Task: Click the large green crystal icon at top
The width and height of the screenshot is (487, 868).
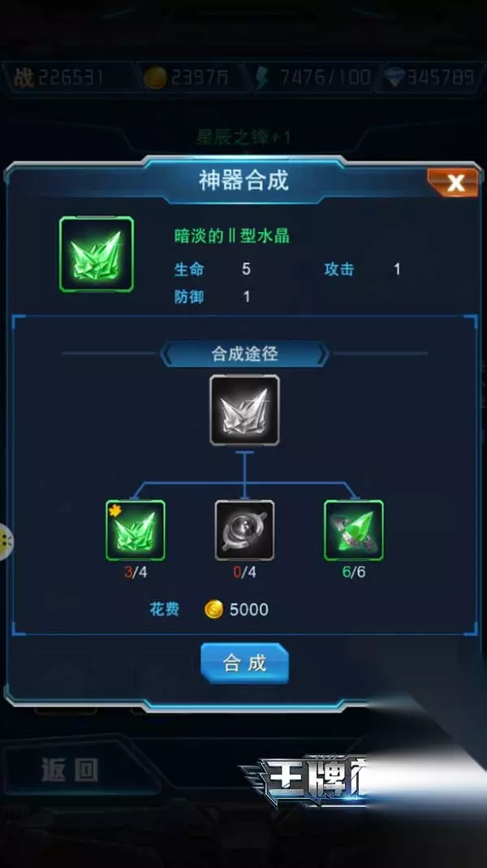Action: 97,254
